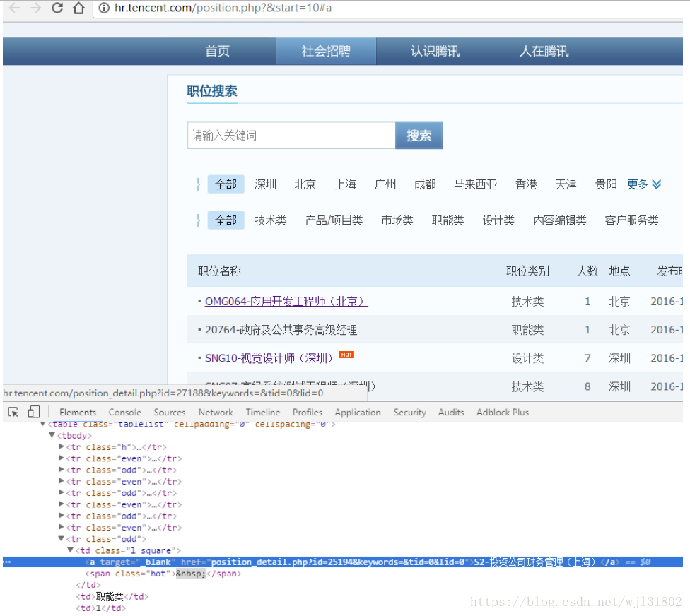Switch to DevTools Network tab

[216, 413]
